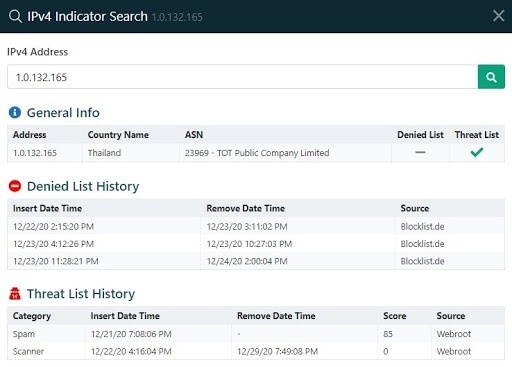Select the 12/23/20 4:12:26 PM denied row
Viewport: 512px width, 367px height.
click(256, 244)
